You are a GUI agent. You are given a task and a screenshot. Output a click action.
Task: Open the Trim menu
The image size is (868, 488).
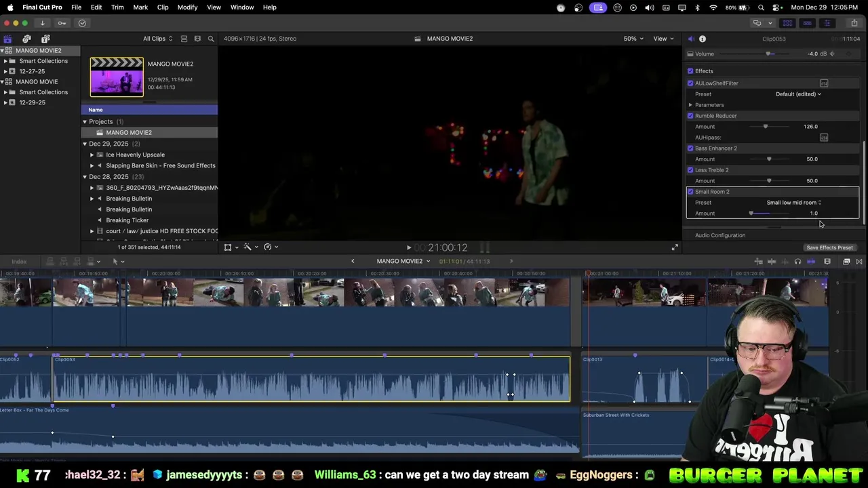[117, 7]
